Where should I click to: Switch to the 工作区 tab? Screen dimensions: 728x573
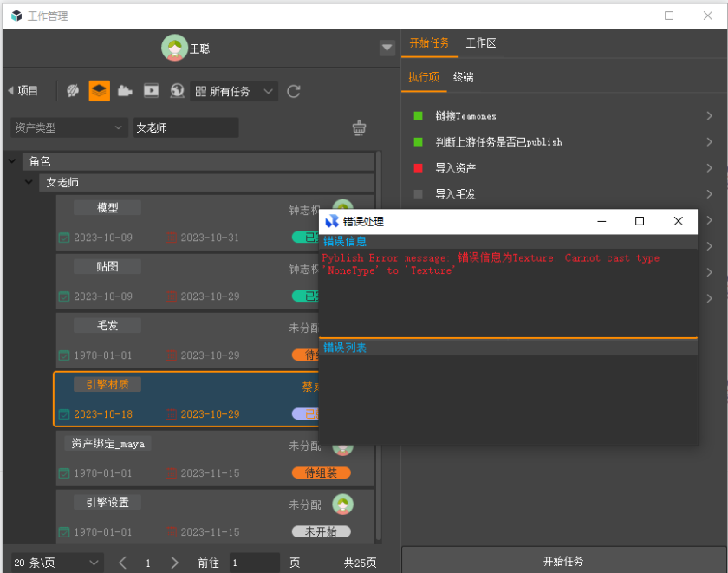pos(481,43)
